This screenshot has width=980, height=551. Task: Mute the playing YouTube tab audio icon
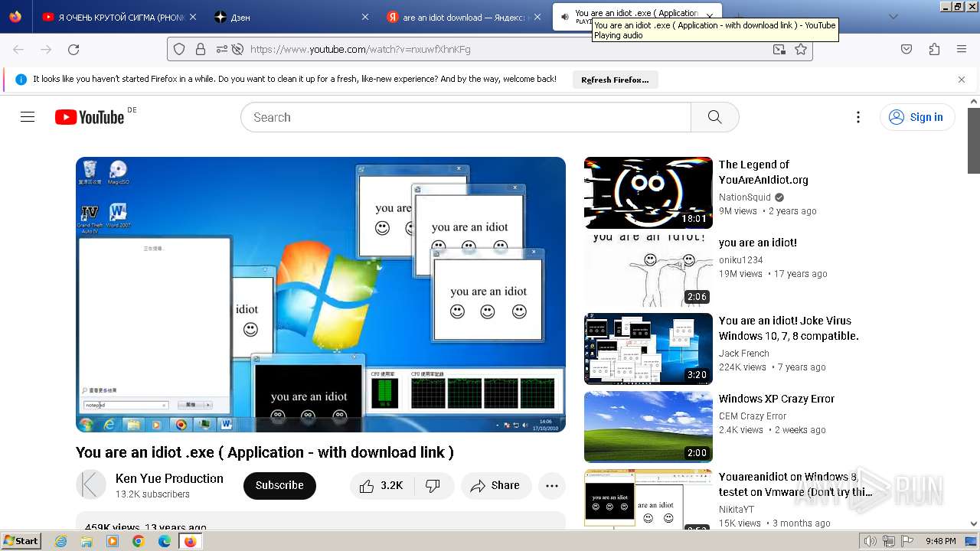point(564,17)
